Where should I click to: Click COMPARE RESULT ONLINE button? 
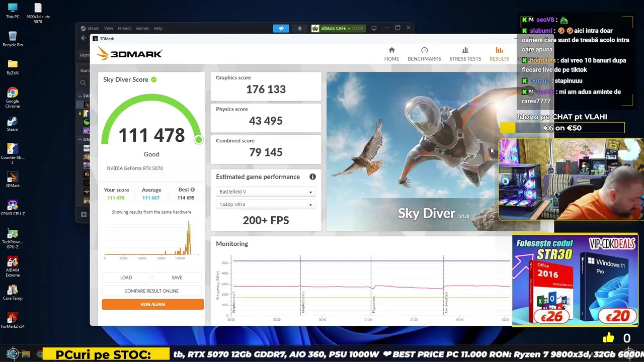tap(151, 291)
